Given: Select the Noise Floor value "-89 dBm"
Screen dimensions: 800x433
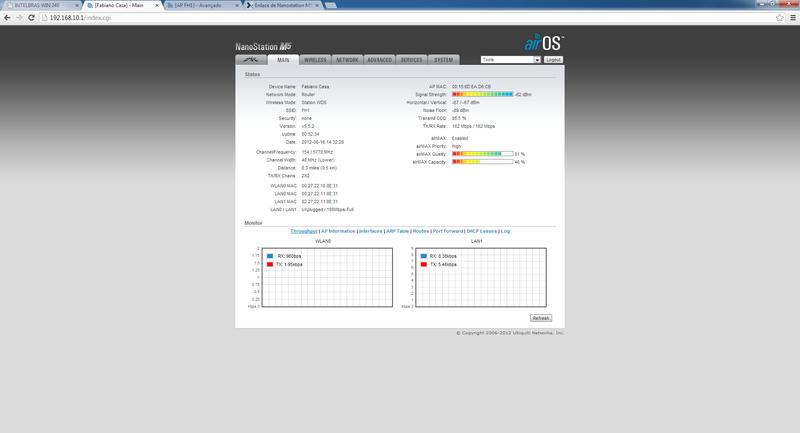Looking at the screenshot, I should [x=460, y=110].
